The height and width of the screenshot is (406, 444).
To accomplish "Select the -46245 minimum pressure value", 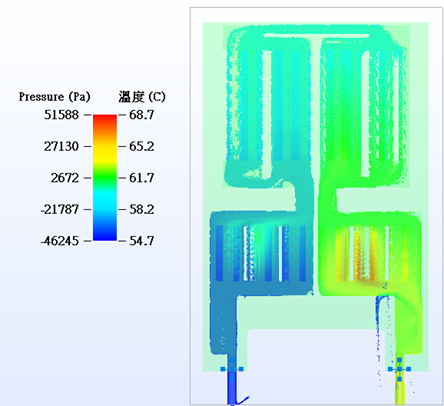I will (60, 241).
